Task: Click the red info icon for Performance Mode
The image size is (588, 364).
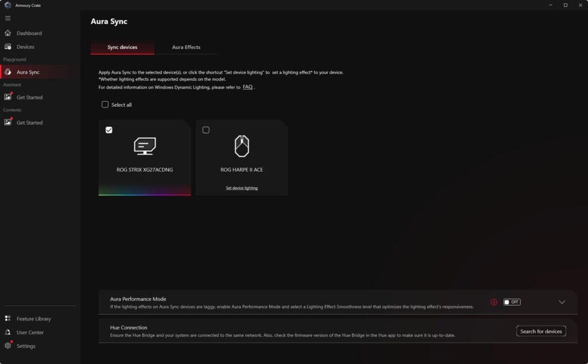Action: 494,302
